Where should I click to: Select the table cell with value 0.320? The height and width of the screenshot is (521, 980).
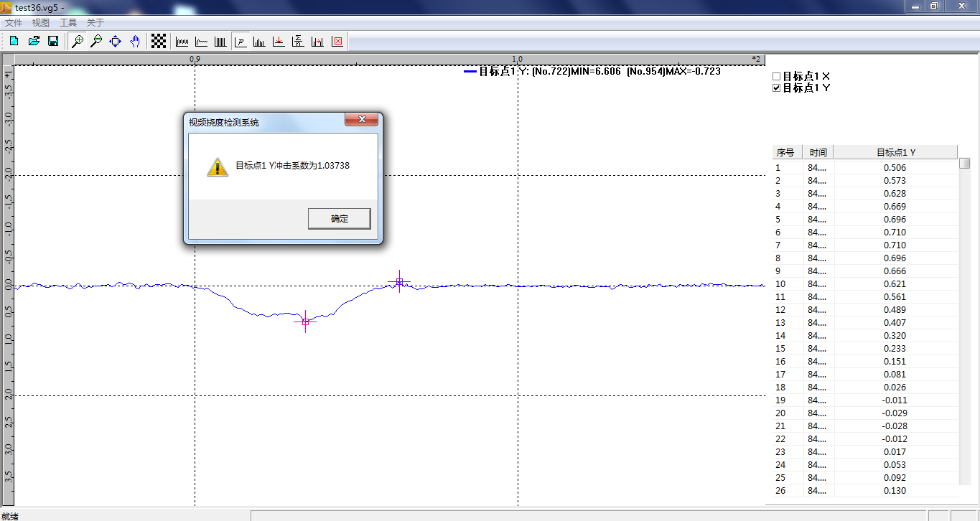pyautogui.click(x=895, y=336)
